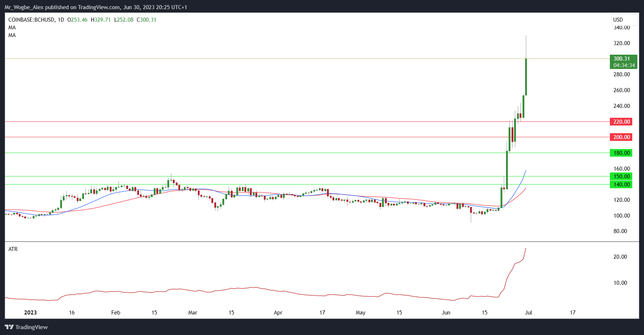Click the 320.00 price axis label
The width and height of the screenshot is (644, 335).
pos(622,43)
